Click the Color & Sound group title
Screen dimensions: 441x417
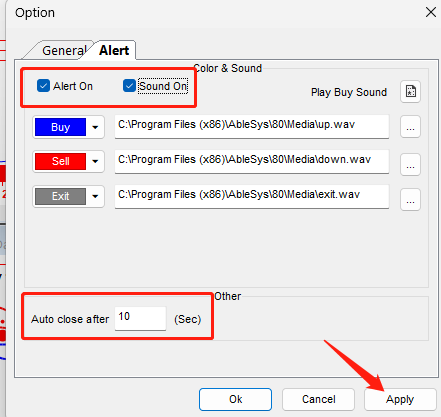228,68
